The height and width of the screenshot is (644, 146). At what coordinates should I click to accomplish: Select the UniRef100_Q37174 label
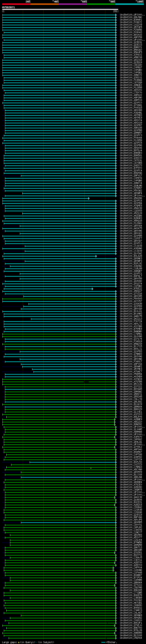point(131,339)
